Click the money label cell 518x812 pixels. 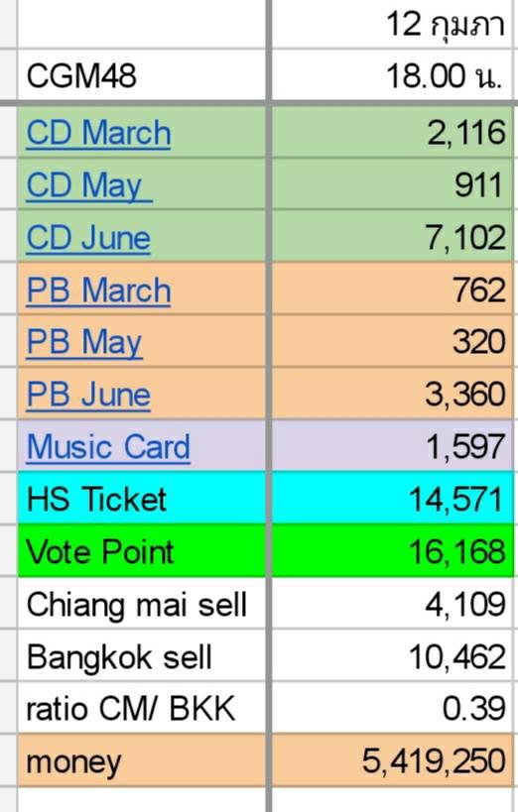click(142, 760)
